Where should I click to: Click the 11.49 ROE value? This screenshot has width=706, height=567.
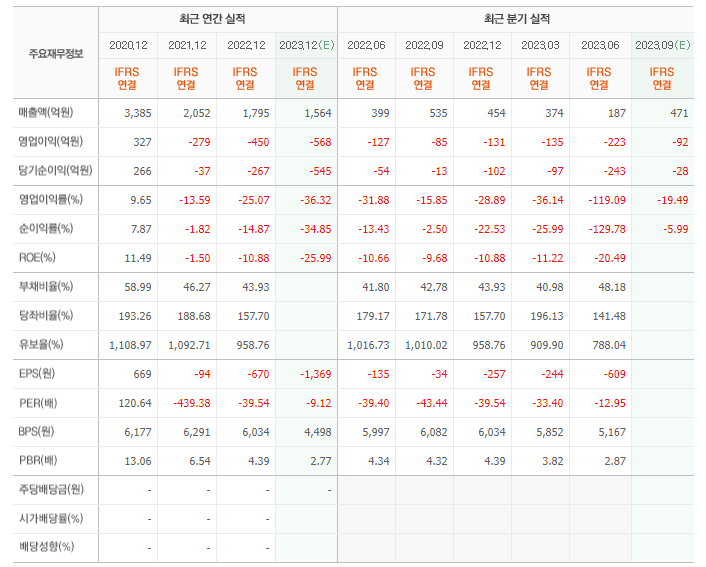tap(138, 258)
